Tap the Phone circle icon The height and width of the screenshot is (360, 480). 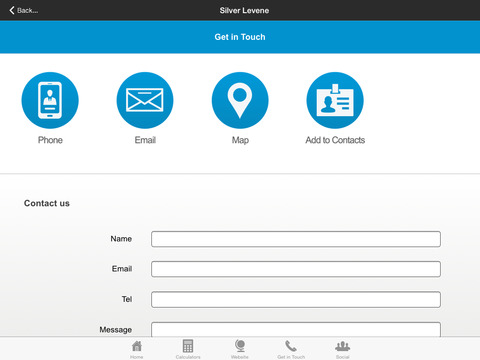tap(50, 100)
